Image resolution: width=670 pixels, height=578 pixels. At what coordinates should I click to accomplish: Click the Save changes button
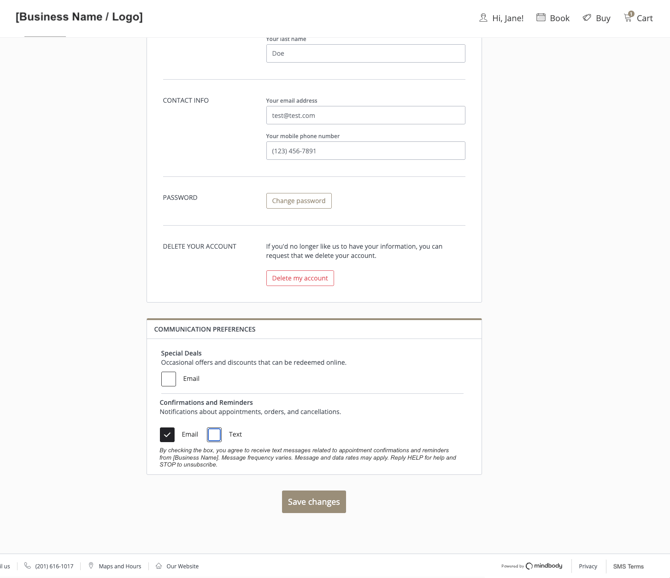tap(314, 502)
